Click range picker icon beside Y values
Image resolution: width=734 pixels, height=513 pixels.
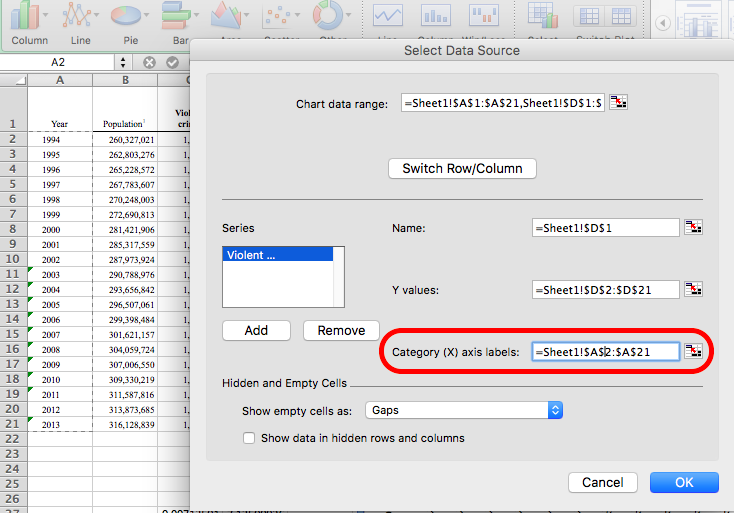693,290
